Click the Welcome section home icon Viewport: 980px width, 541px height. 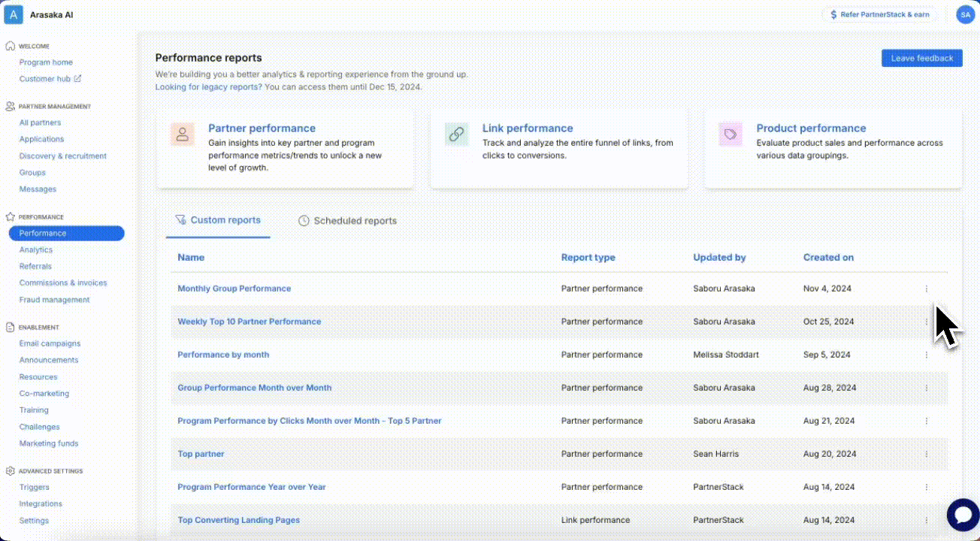click(x=11, y=46)
